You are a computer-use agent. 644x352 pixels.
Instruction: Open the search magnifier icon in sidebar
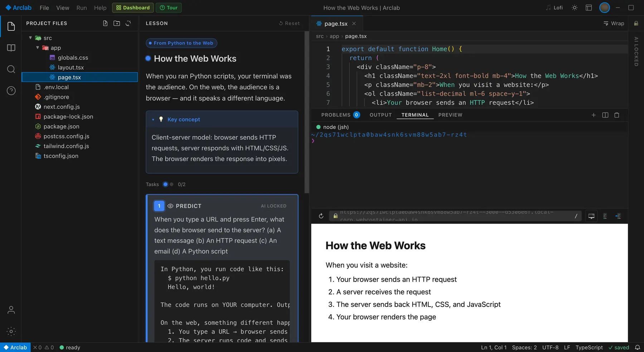tap(11, 69)
